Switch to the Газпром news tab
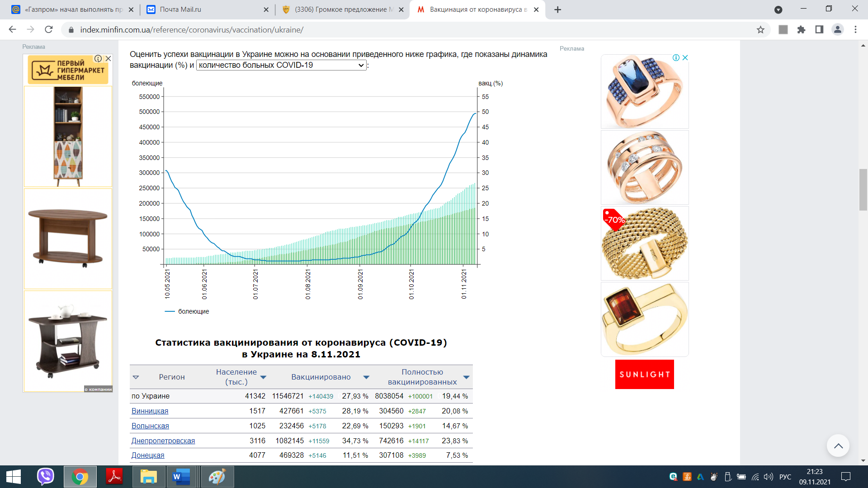This screenshot has height=488, width=868. 72,9
